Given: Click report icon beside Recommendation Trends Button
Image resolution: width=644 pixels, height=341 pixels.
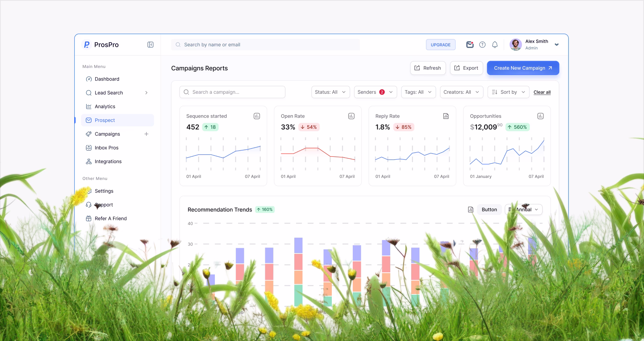Looking at the screenshot, I should [x=471, y=210].
